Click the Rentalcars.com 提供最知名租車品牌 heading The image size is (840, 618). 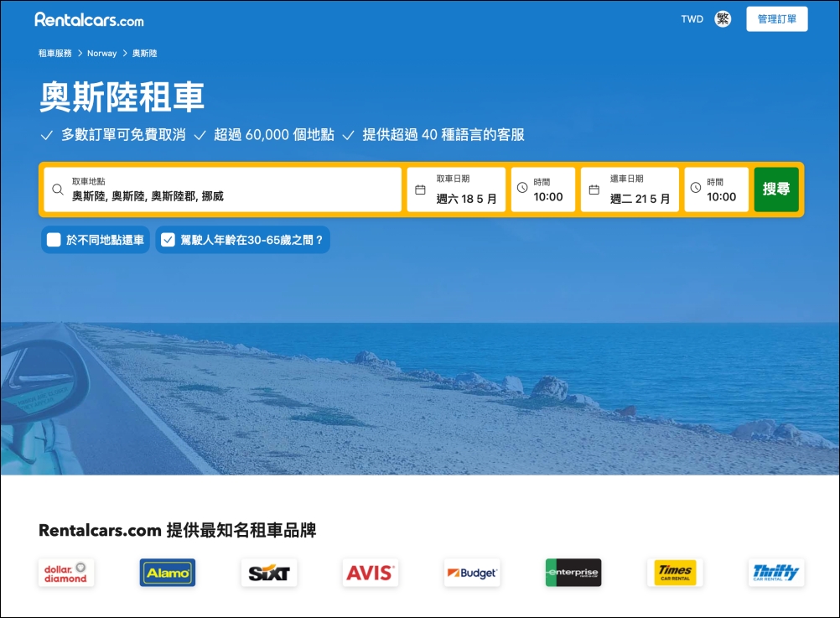[x=178, y=530]
